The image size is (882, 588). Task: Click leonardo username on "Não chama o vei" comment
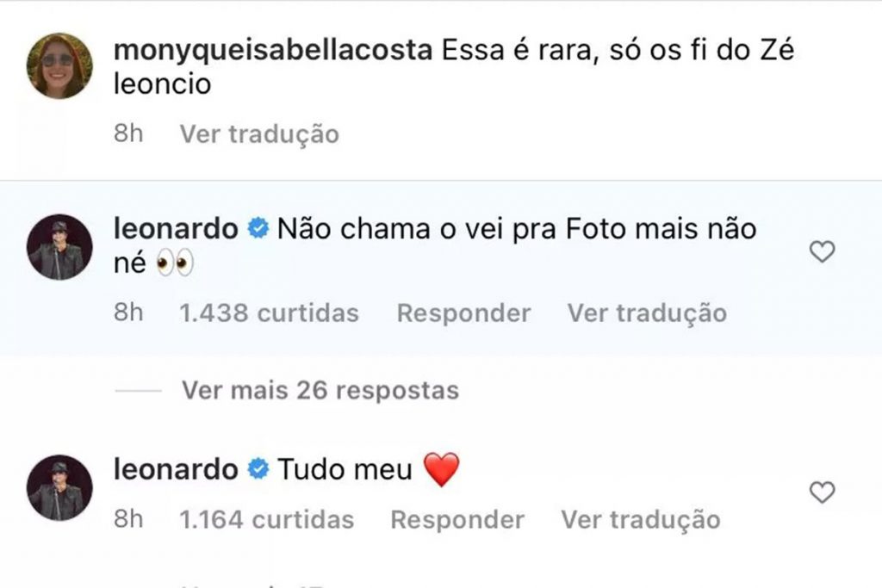tap(176, 229)
